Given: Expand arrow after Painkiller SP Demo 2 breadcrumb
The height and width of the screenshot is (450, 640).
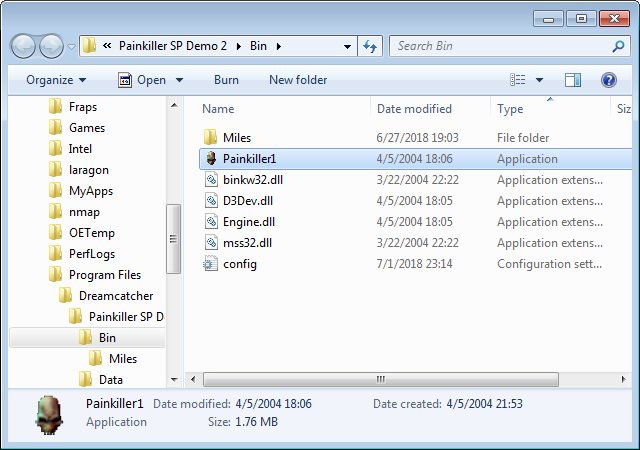Looking at the screenshot, I should [x=239, y=46].
